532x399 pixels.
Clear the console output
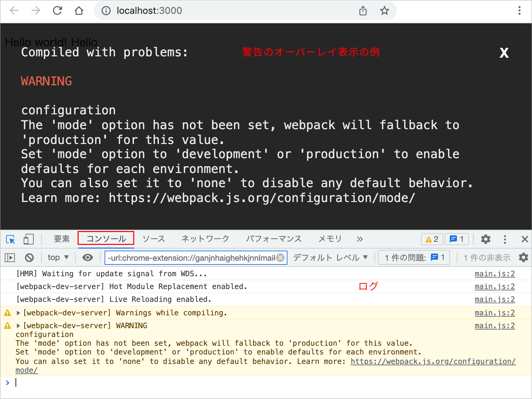point(29,258)
